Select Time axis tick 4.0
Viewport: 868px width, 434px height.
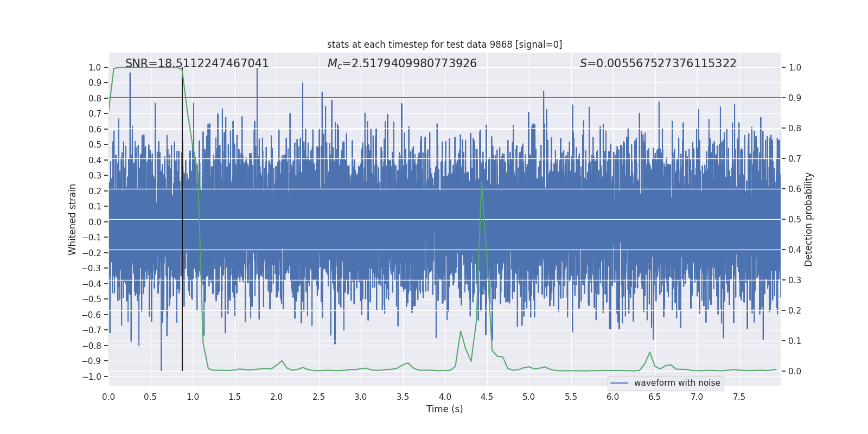tap(445, 397)
